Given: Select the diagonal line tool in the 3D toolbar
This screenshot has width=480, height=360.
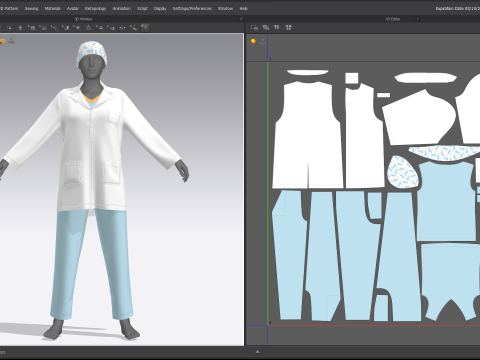Looking at the screenshot, I should click(x=133, y=28).
